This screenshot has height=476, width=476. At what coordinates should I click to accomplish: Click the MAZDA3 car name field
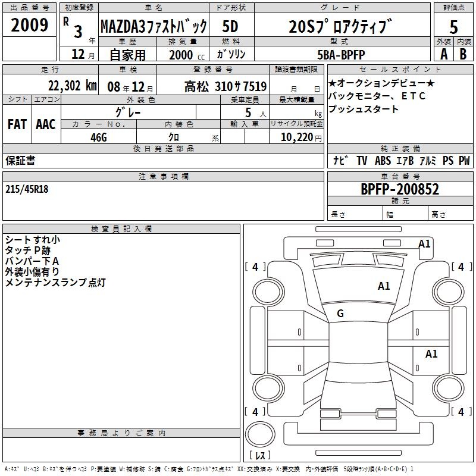[154, 26]
